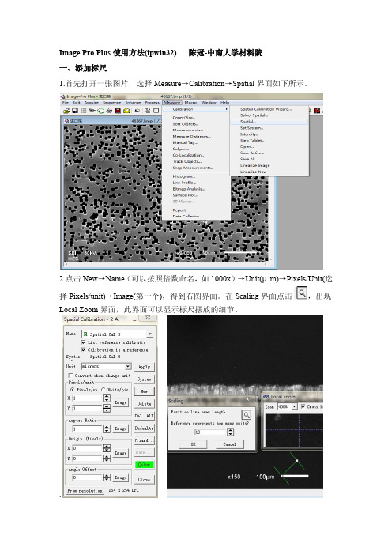The width and height of the screenshot is (392, 555).
Task: Click the yellow envelope icon in toolbar
Action: point(126,111)
